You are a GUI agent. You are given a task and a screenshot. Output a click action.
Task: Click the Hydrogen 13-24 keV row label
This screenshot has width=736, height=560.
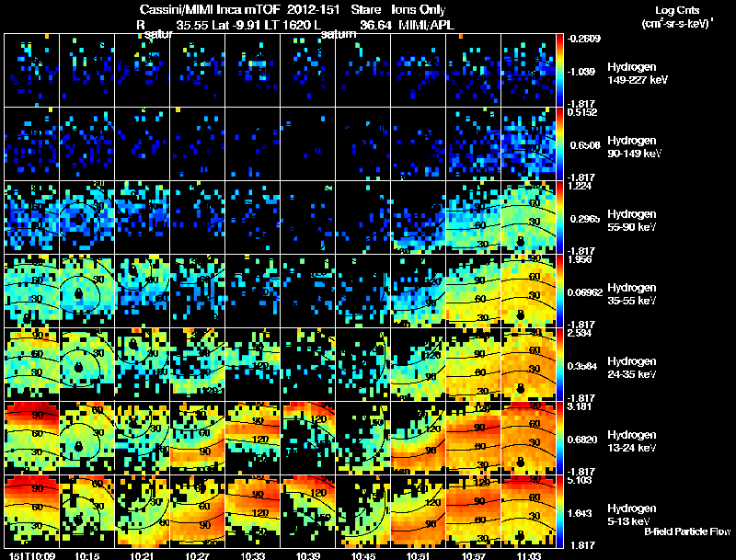[632, 441]
